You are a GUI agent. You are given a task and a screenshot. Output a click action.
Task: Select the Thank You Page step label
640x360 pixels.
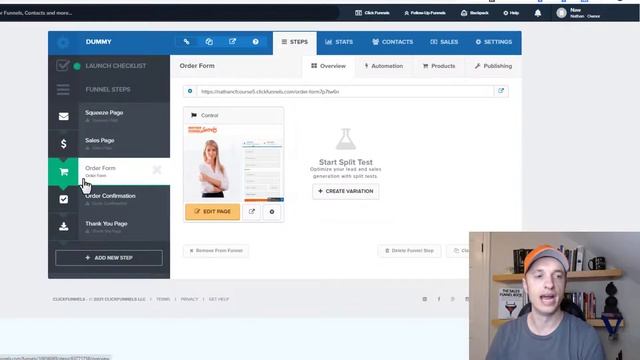pos(106,224)
